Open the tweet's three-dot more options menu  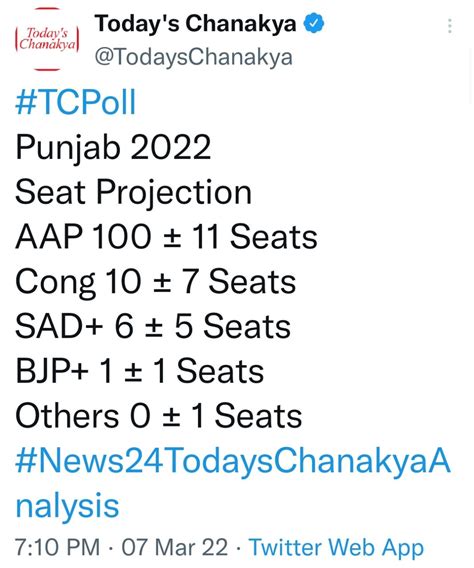tap(450, 26)
